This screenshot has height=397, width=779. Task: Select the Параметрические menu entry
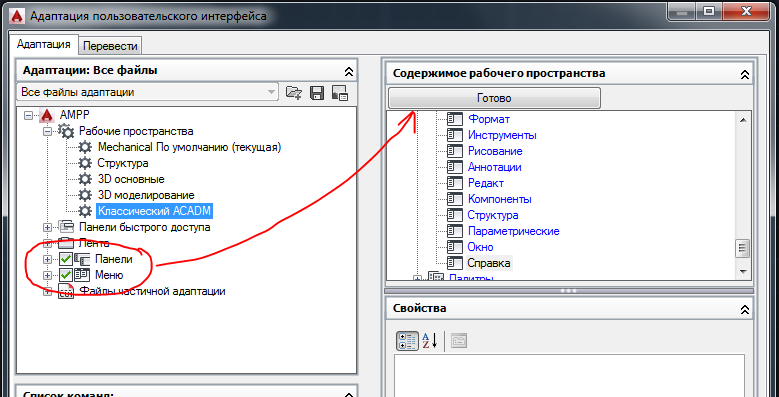pyautogui.click(x=514, y=231)
